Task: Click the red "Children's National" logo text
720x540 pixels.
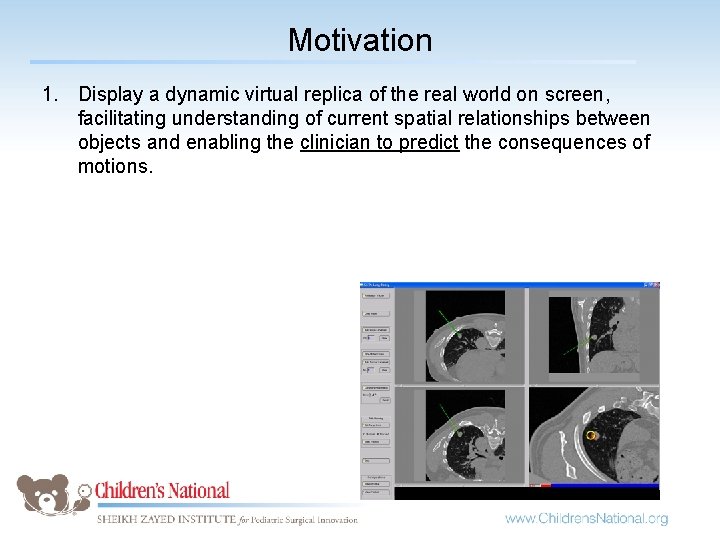Action: [162, 491]
